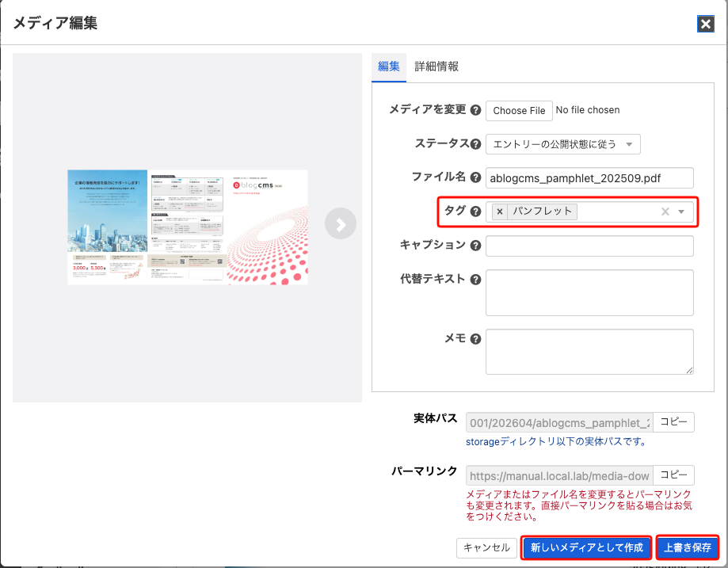Click help icon next to キャプション
The width and height of the screenshot is (728, 568).
(x=475, y=246)
